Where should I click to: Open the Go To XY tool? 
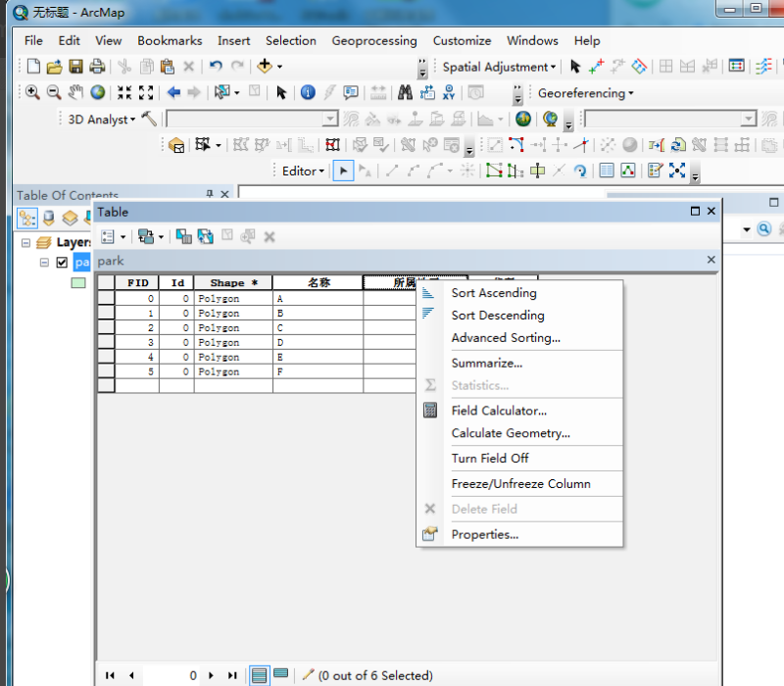[x=449, y=92]
